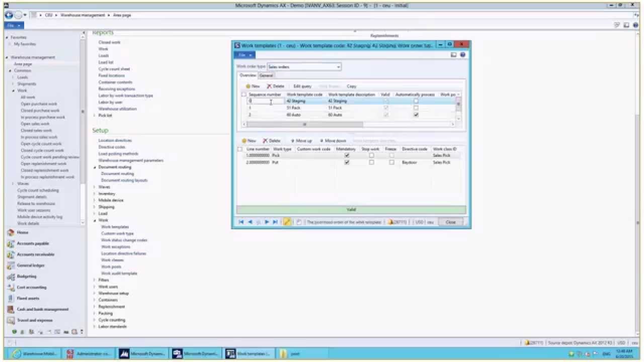
Task: Switch to the Overview tab
Action: (248, 75)
